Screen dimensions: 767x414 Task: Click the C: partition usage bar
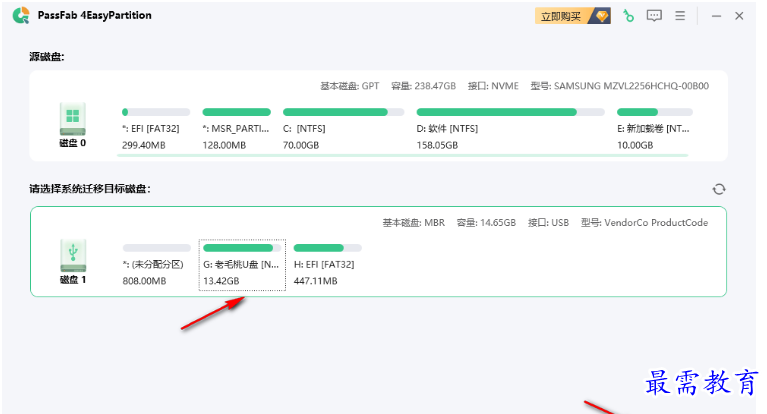[x=343, y=112]
